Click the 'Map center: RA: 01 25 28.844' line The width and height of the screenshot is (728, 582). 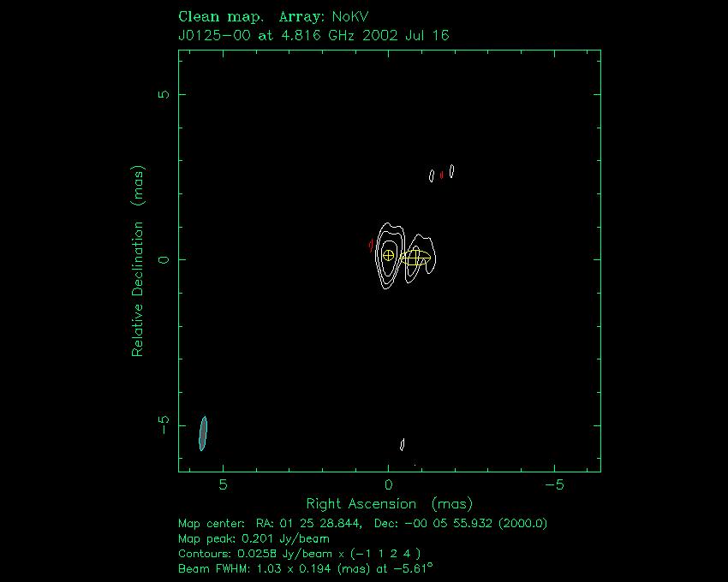click(x=362, y=524)
